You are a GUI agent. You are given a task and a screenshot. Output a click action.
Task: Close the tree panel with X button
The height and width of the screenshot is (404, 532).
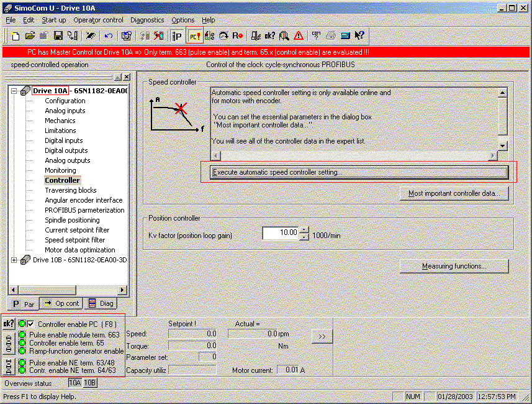pyautogui.click(x=127, y=77)
